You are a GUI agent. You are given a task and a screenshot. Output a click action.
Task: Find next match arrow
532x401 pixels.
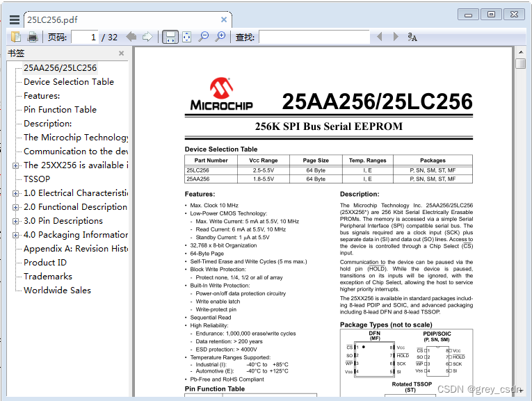(396, 37)
